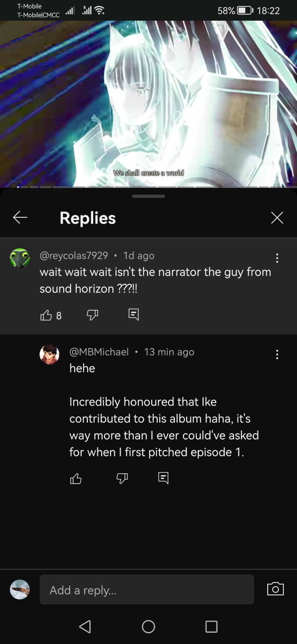The image size is (297, 644).
Task: Open the @MBMichael channel link
Action: pyautogui.click(x=99, y=352)
